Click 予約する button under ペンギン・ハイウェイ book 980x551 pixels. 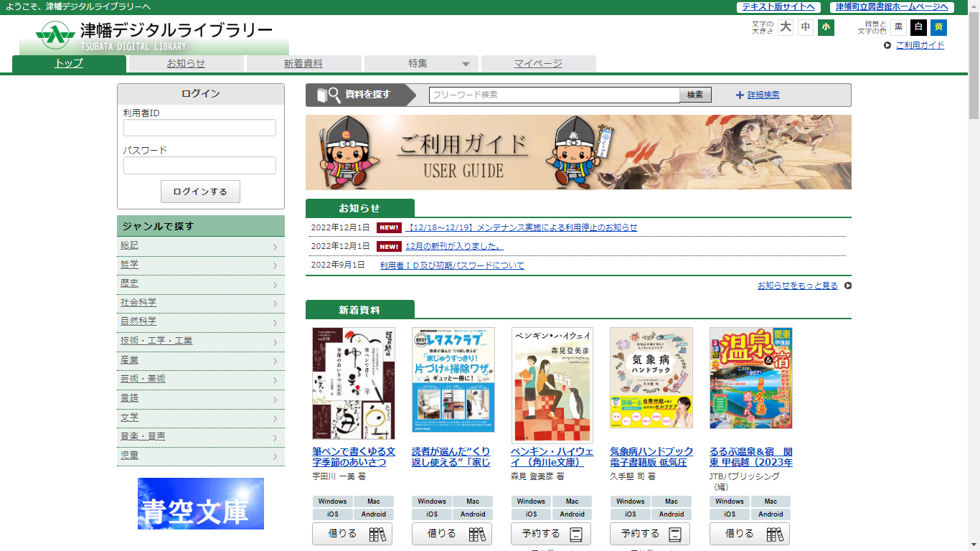coord(551,534)
